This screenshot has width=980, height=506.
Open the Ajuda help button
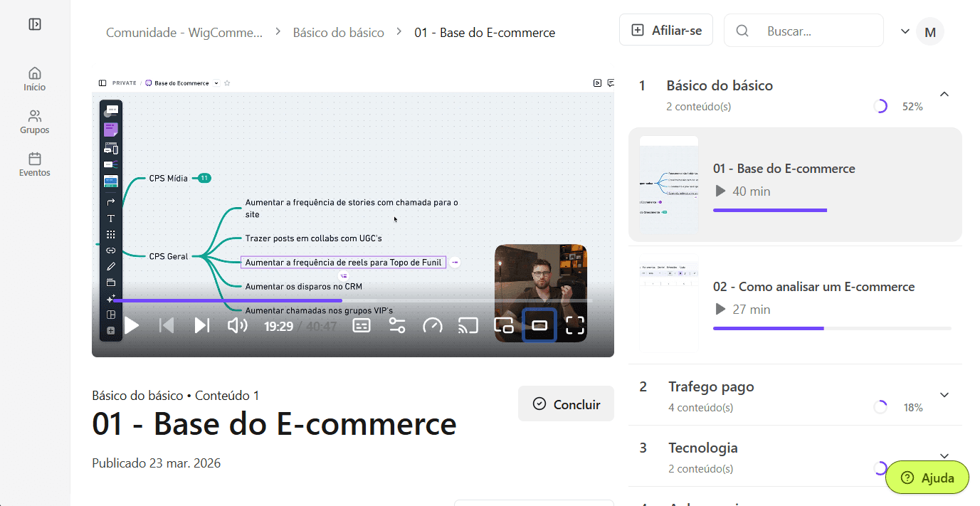click(927, 478)
